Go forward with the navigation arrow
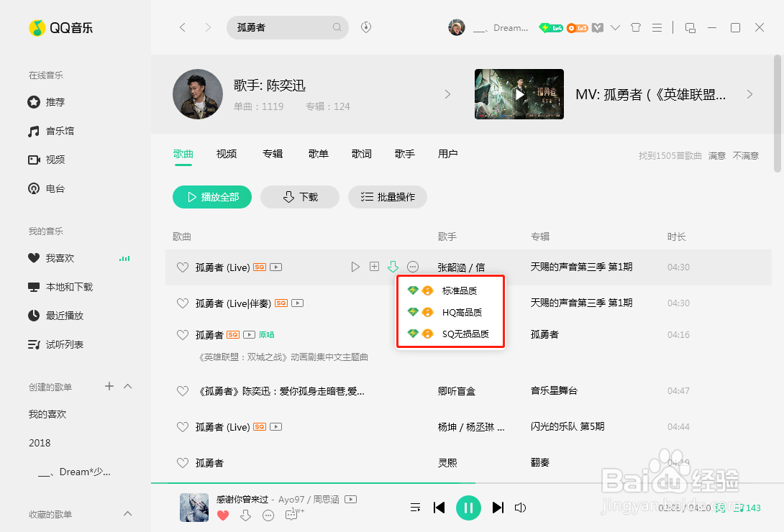Viewport: 784px width, 532px height. click(x=208, y=27)
